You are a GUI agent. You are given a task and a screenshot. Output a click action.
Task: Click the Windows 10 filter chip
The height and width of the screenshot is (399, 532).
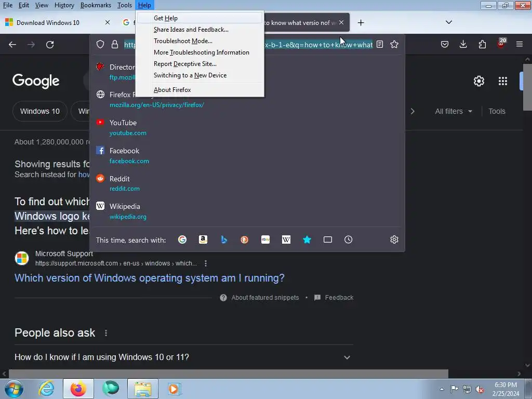39,111
